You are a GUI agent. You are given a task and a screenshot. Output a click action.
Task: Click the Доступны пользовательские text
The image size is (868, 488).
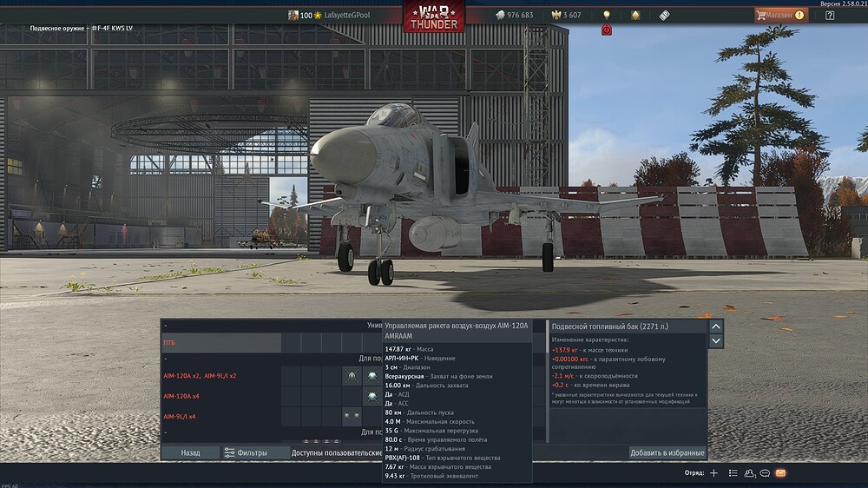pyautogui.click(x=337, y=452)
